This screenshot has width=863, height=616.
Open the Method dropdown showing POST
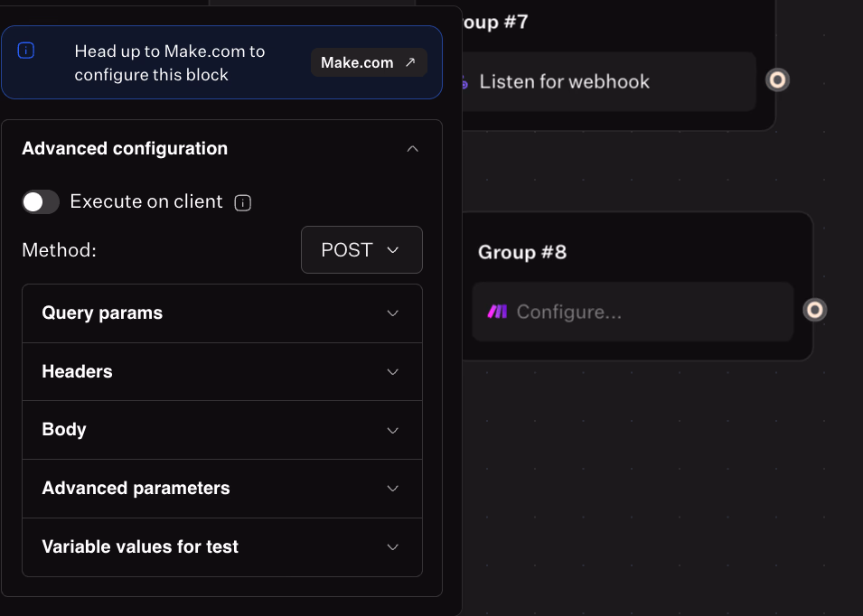[x=361, y=249]
